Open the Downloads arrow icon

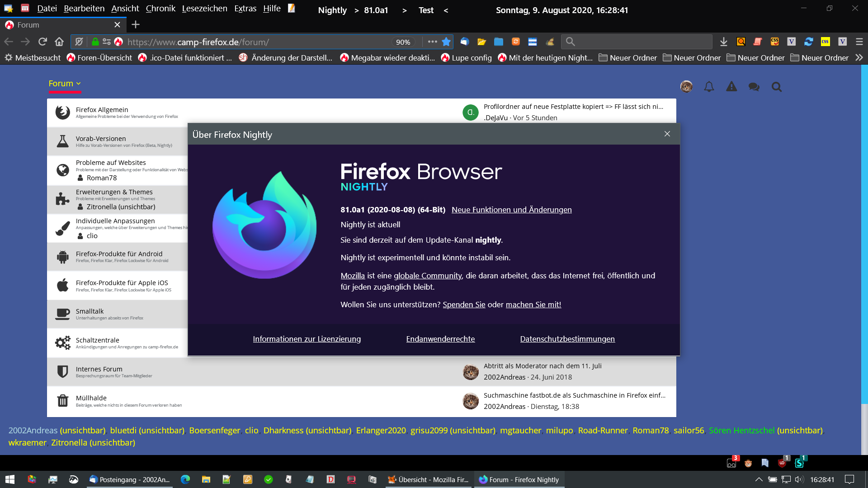[x=723, y=42]
